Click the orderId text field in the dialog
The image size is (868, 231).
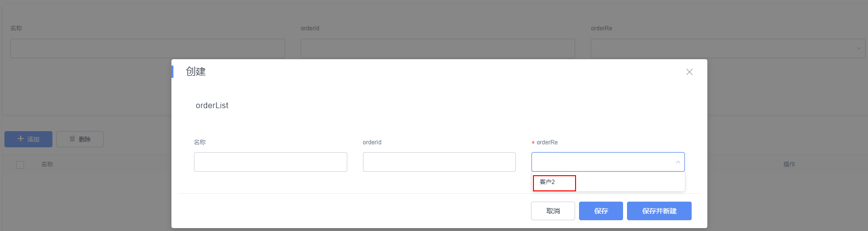439,162
